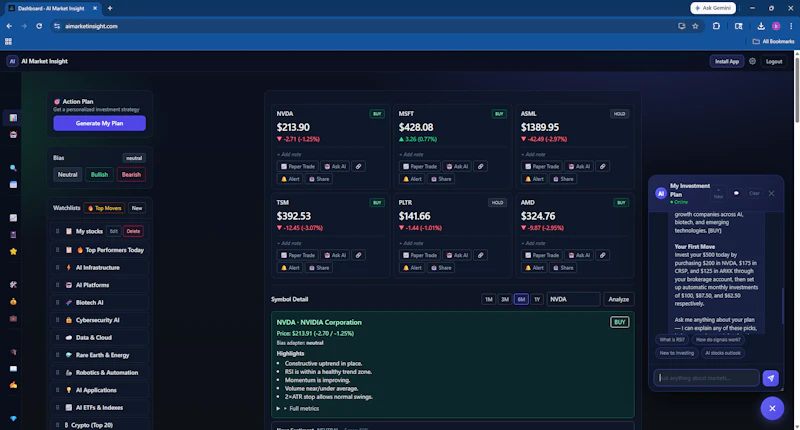Set an Alert on the TSM card
This screenshot has height=430, width=800.
290,268
